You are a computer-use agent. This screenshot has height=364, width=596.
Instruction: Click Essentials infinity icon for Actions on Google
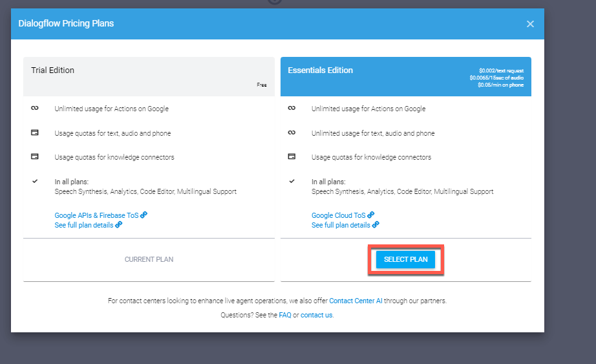click(x=292, y=109)
